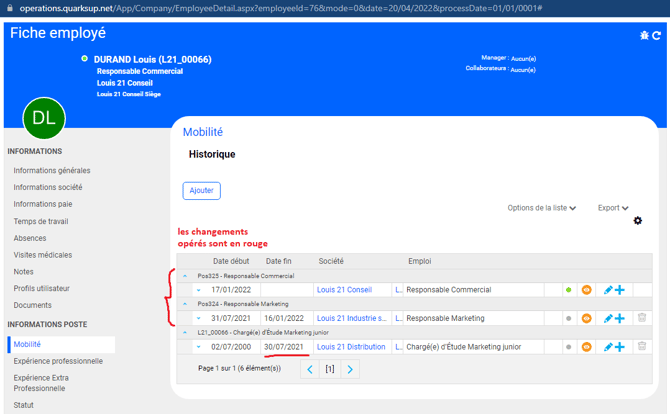Click grey status dot on Chargé(e) d'Étude row

tap(568, 347)
